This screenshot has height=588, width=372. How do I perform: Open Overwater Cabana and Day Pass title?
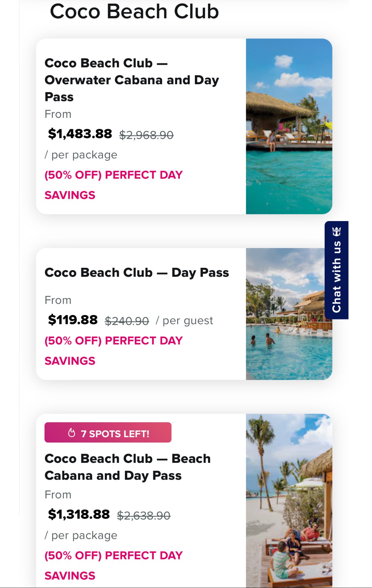pyautogui.click(x=132, y=80)
